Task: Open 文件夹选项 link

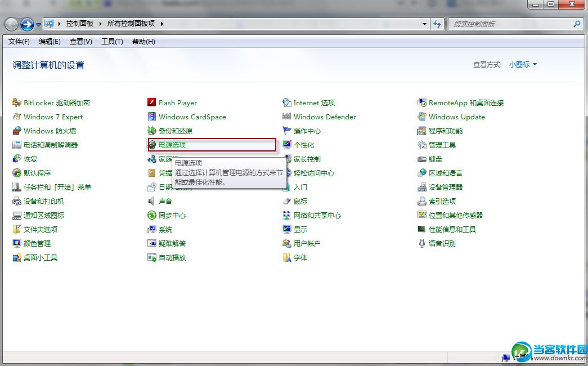Action: pos(41,229)
